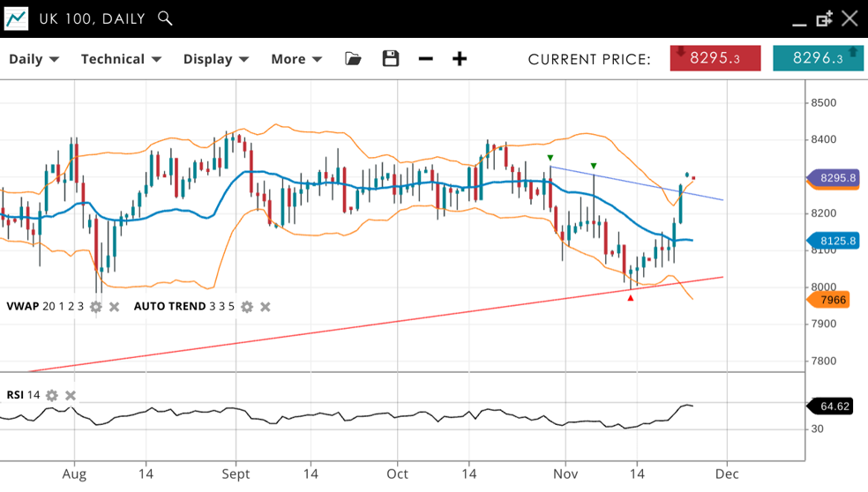The height and width of the screenshot is (492, 868).
Task: Click the teal buy price 8296.3 button
Action: [x=818, y=58]
